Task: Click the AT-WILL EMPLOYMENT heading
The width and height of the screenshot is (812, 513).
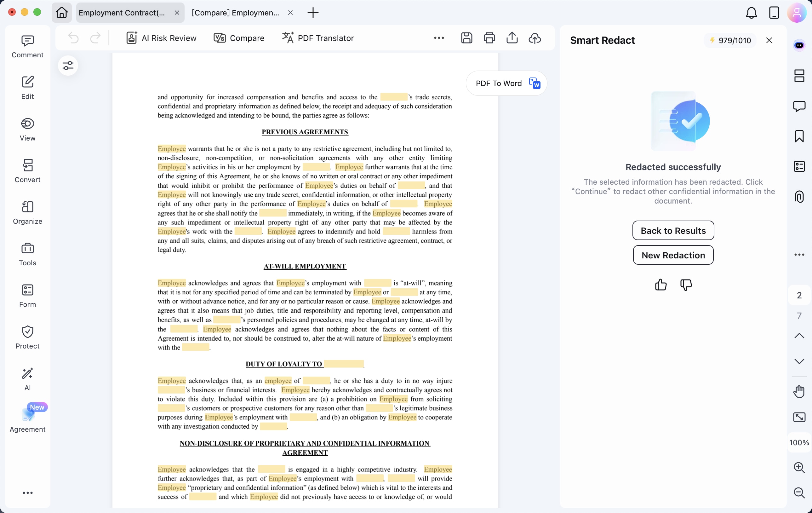Action: click(x=305, y=266)
